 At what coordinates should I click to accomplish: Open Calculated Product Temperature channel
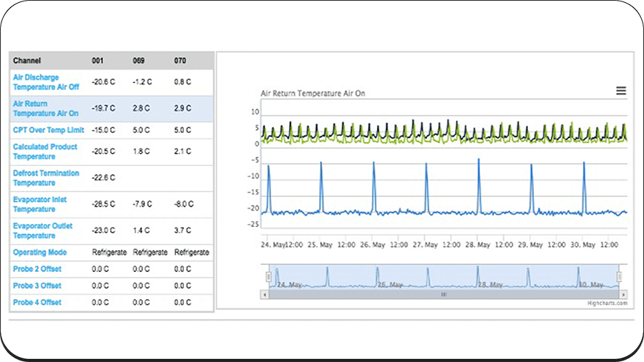pyautogui.click(x=44, y=152)
